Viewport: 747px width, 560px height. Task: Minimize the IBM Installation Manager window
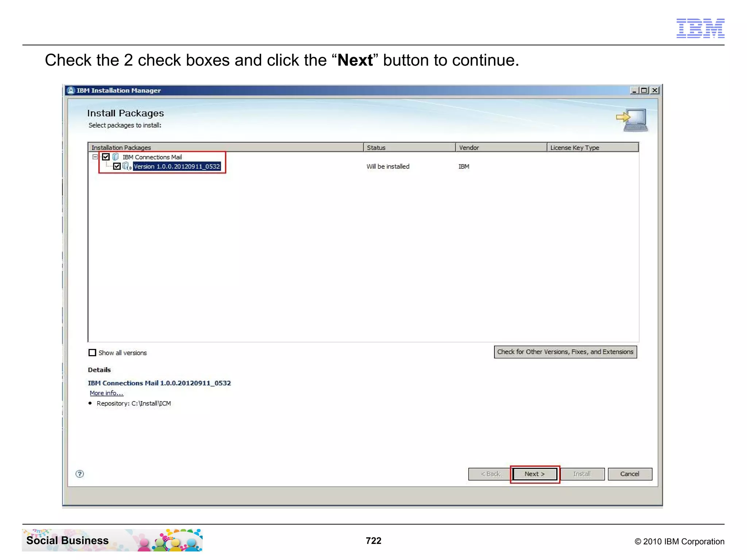point(634,90)
